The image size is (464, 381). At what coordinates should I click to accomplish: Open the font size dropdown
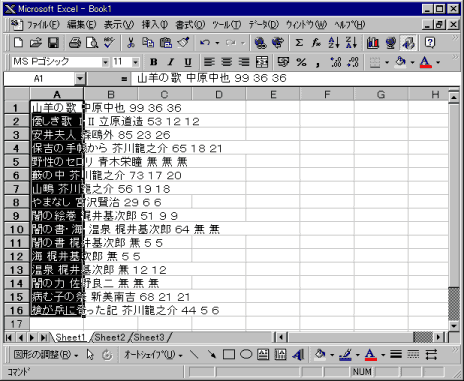tap(135, 62)
